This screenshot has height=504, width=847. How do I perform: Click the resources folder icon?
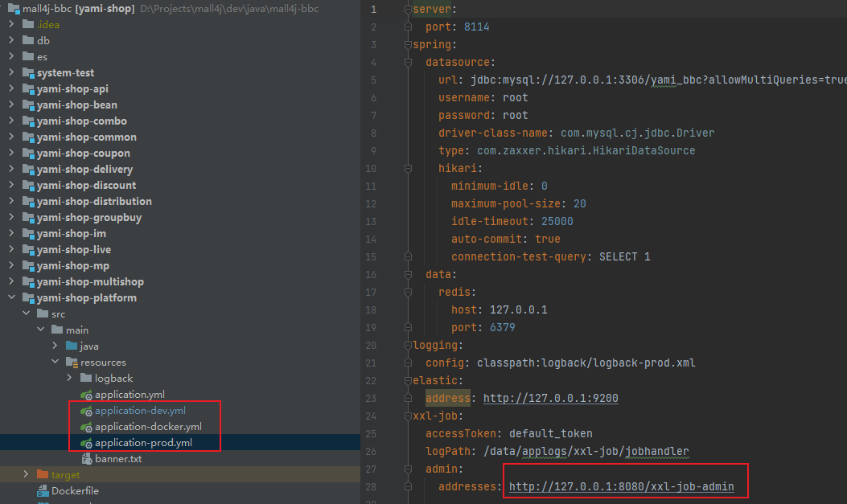[72, 363]
